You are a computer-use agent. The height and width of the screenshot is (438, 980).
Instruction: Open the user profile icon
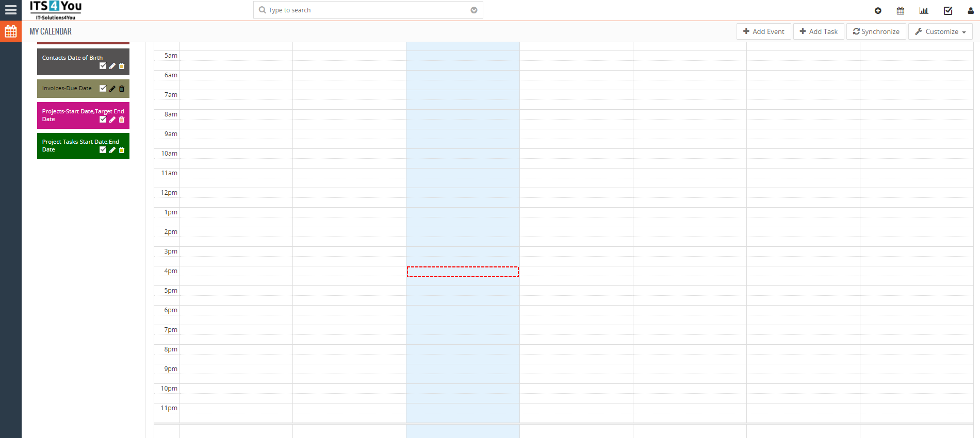pyautogui.click(x=970, y=10)
